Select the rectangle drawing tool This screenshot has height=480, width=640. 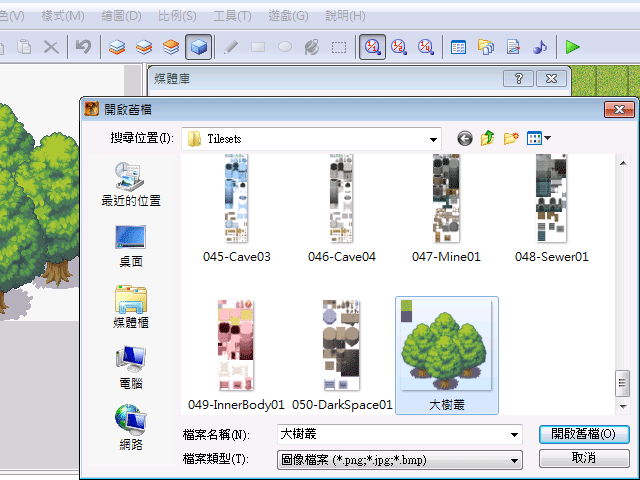[258, 47]
